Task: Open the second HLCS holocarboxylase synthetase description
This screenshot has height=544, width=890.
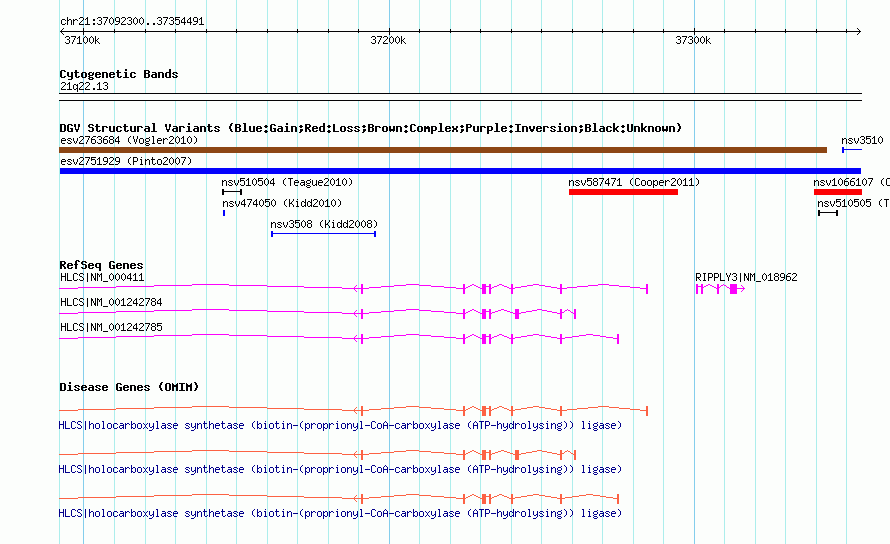Action: click(x=340, y=470)
